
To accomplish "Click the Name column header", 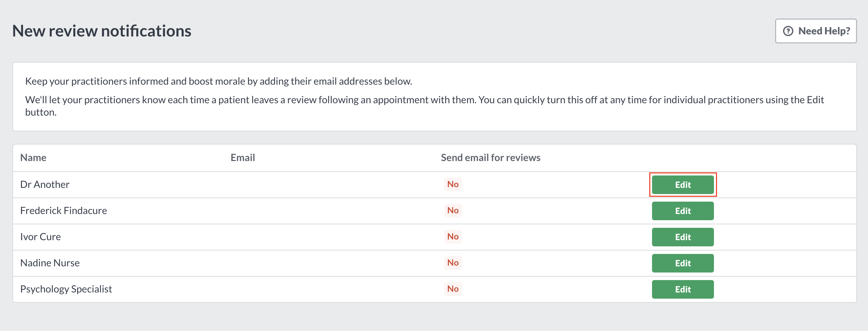I will coord(33,158).
